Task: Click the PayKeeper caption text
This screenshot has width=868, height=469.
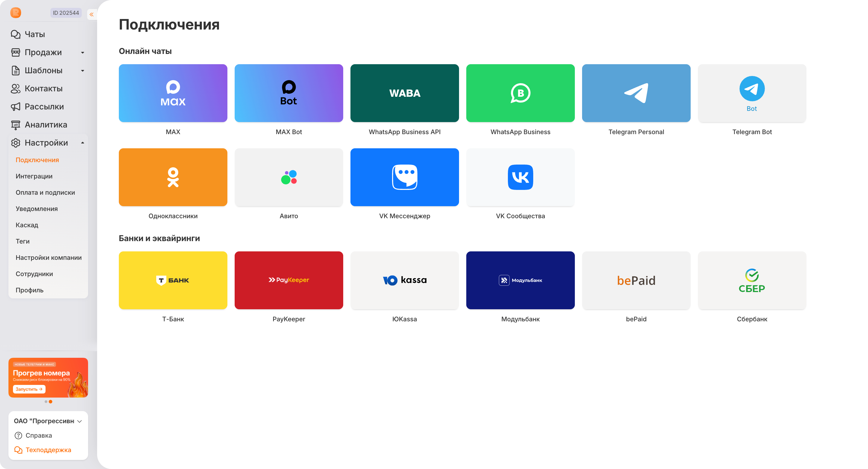Action: pos(289,319)
